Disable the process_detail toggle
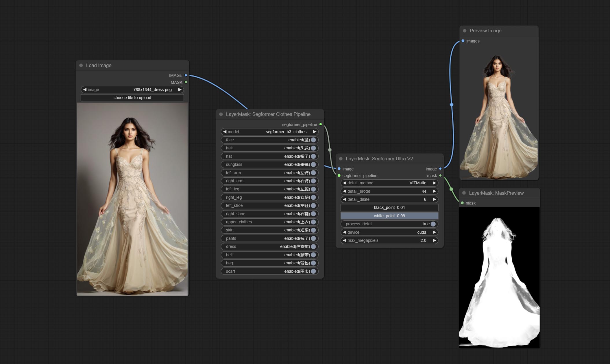The height and width of the screenshot is (364, 610). [433, 224]
